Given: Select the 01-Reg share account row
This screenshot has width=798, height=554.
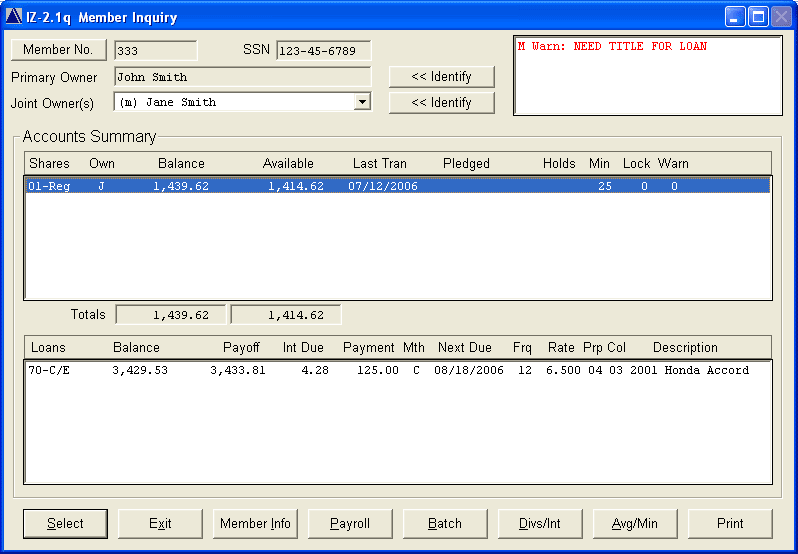Looking at the screenshot, I should pos(398,186).
